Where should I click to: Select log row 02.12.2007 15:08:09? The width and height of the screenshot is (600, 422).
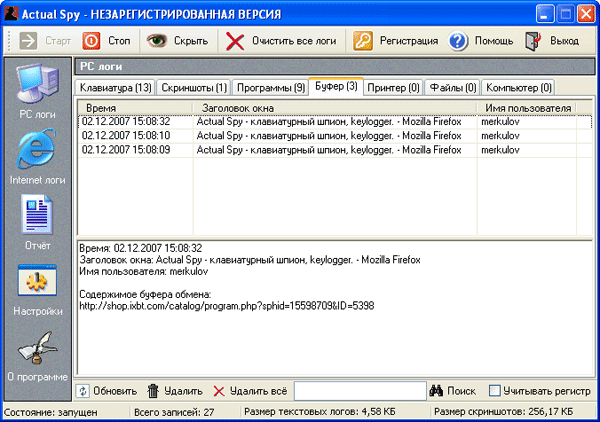click(x=335, y=150)
